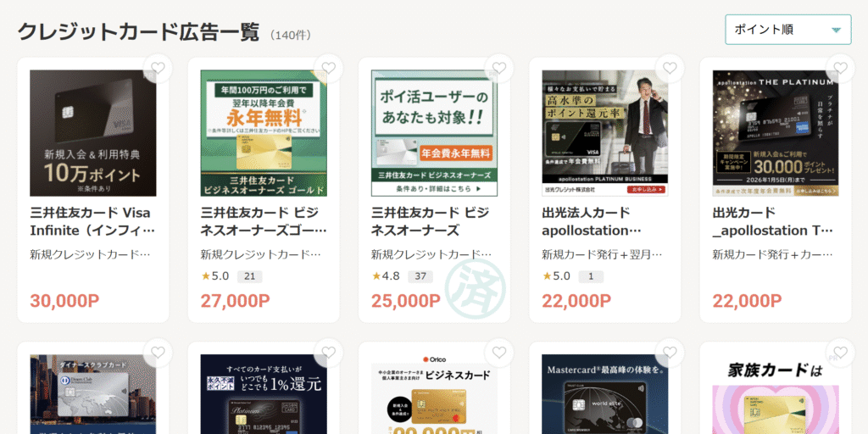Favorite the 三井住友カード Visa Infinite card
This screenshot has height=434, width=868.
tap(158, 68)
